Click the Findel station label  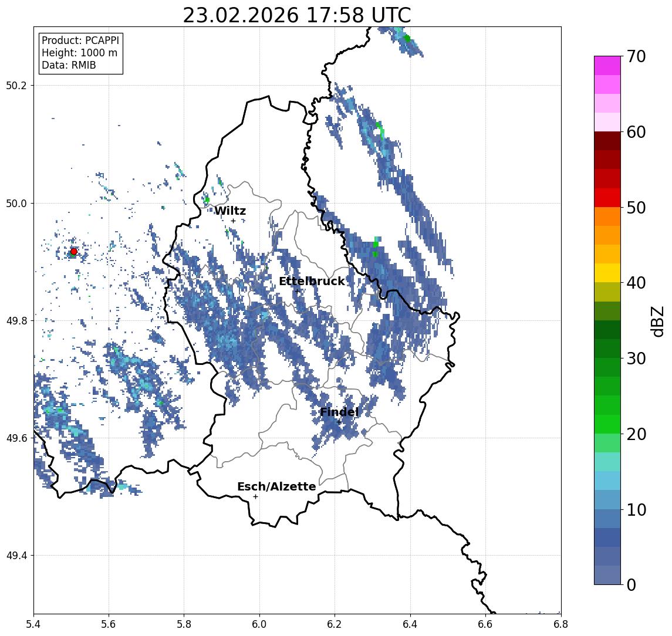(x=339, y=412)
